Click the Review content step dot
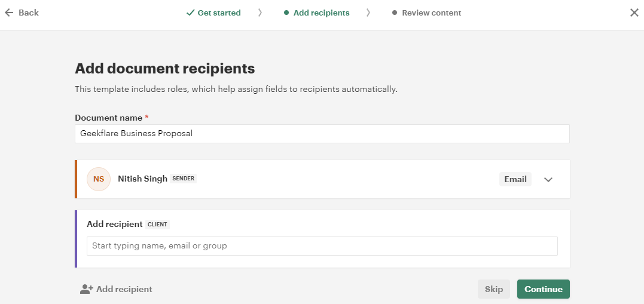This screenshot has height=304, width=644. click(395, 13)
